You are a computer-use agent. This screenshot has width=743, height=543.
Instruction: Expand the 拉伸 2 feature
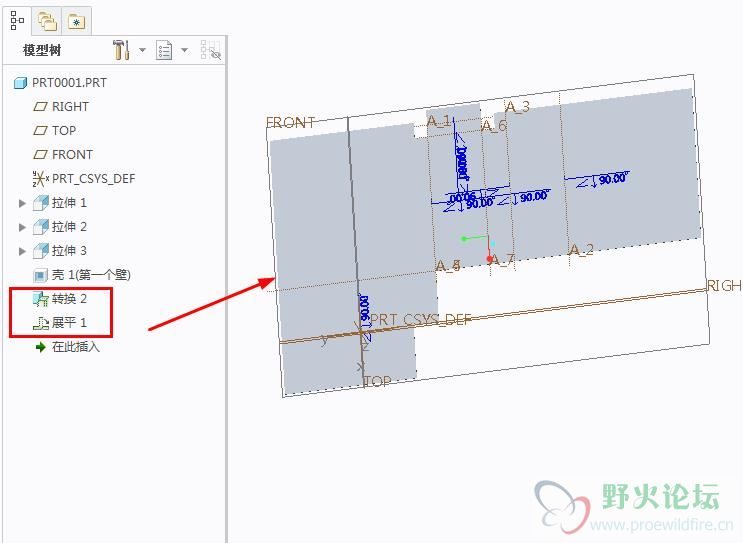point(22,227)
